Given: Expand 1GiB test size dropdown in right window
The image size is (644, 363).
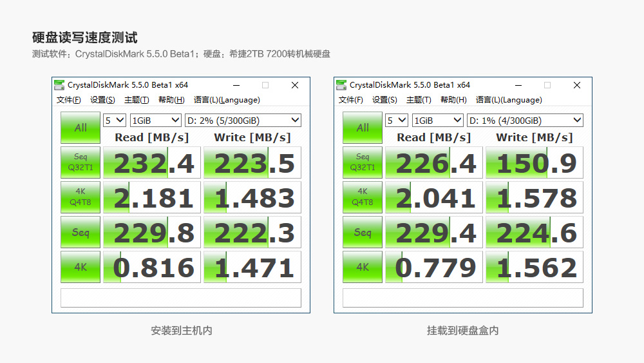Looking at the screenshot, I should pos(438,121).
